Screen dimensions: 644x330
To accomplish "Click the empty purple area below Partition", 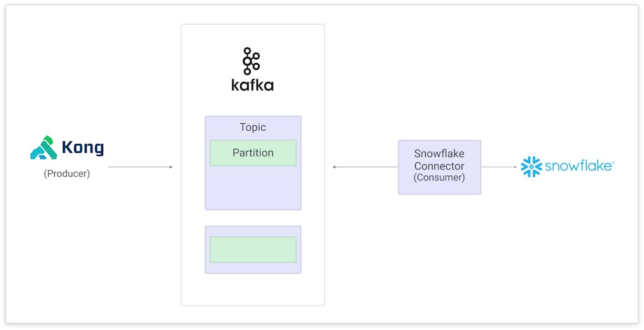I will click(x=253, y=187).
